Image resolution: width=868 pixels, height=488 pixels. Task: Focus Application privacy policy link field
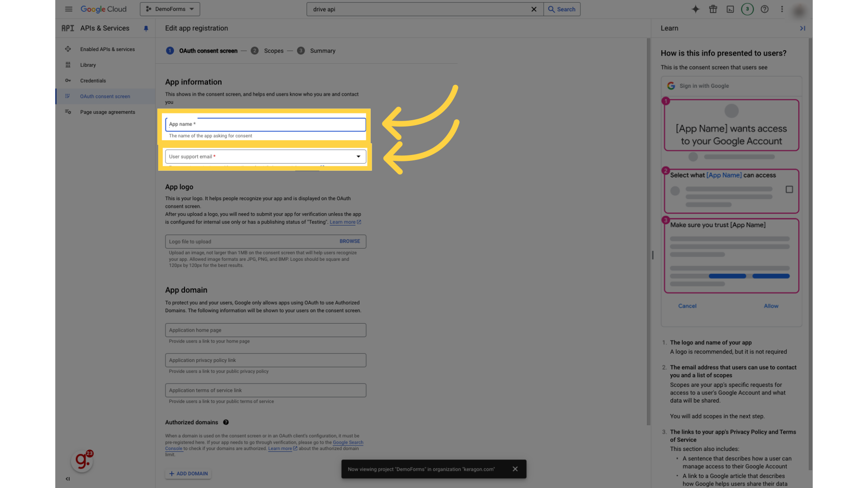coord(266,360)
